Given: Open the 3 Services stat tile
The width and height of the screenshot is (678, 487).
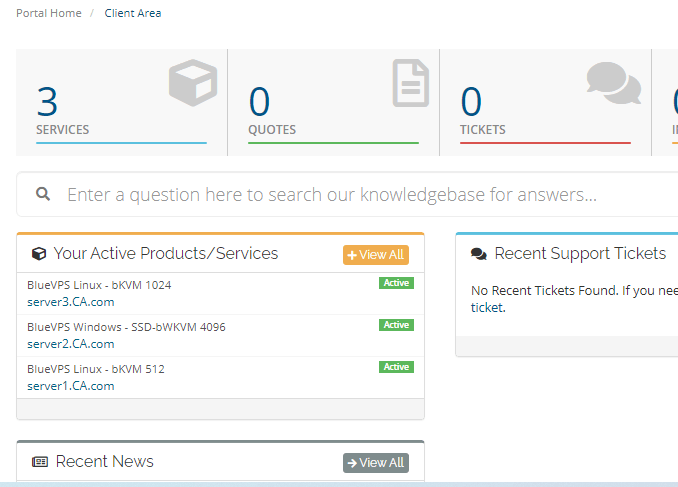Looking at the screenshot, I should coord(122,103).
